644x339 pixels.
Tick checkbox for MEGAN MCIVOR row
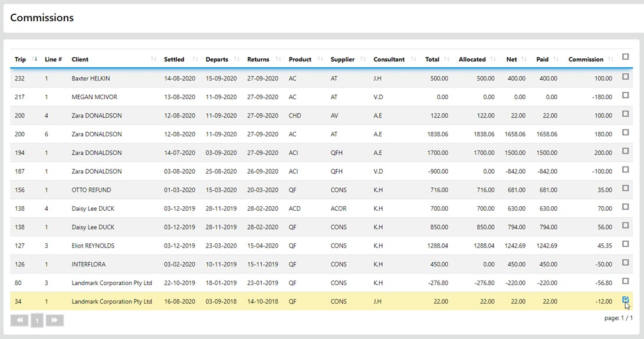tap(626, 96)
